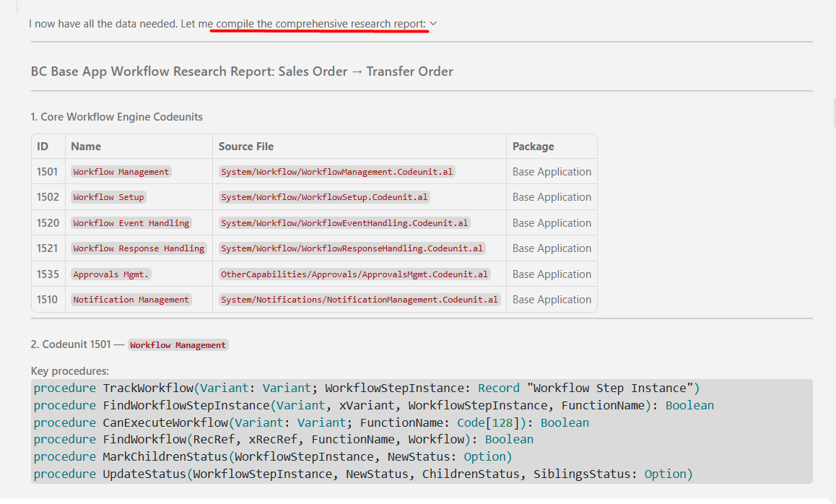The image size is (836, 504).
Task: Click 'Base Application' in the 1535 row
Action: tap(552, 274)
